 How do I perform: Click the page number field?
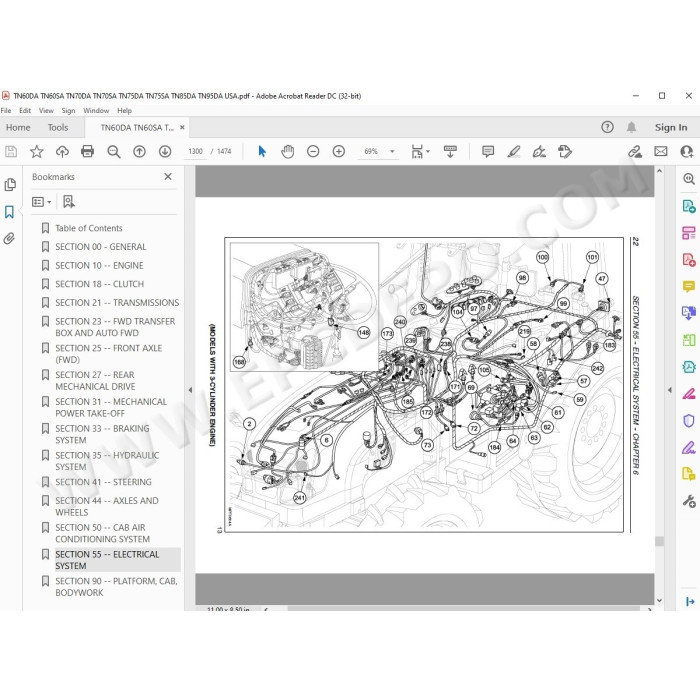[196, 151]
